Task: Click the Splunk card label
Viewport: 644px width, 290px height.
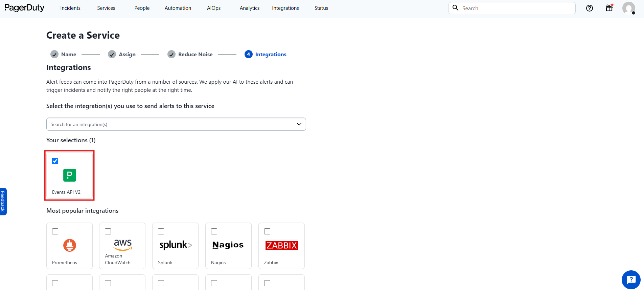Action: pyautogui.click(x=165, y=263)
